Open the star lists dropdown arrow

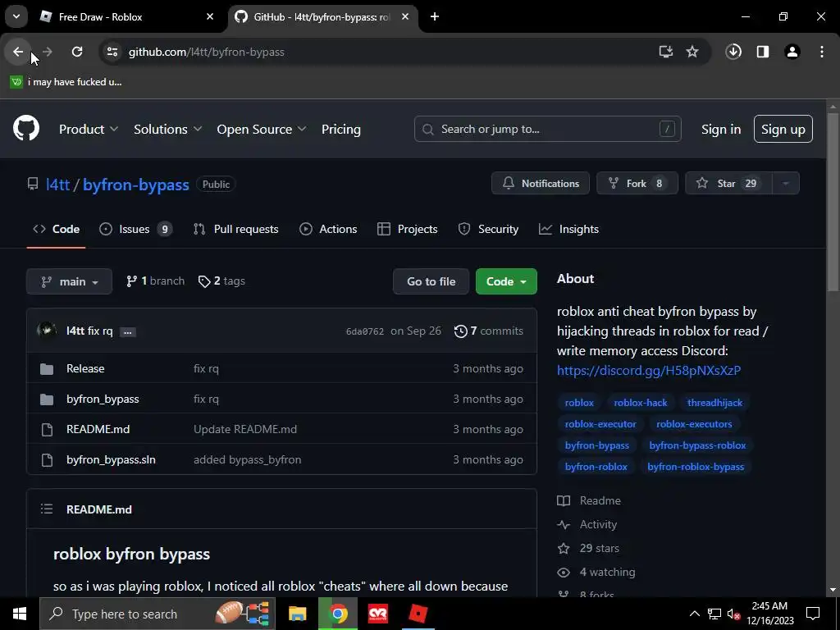(x=786, y=183)
